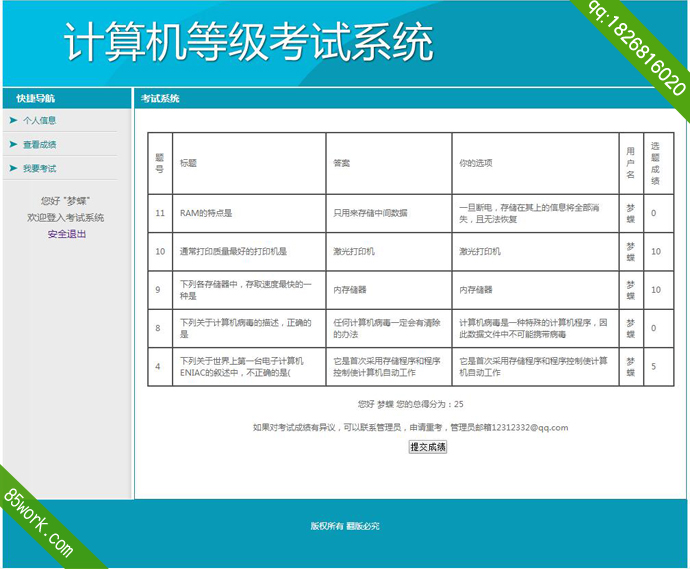Screen dimensions: 690x569
Task: Click the 快捷导航 sidebar header
Action: click(36, 98)
